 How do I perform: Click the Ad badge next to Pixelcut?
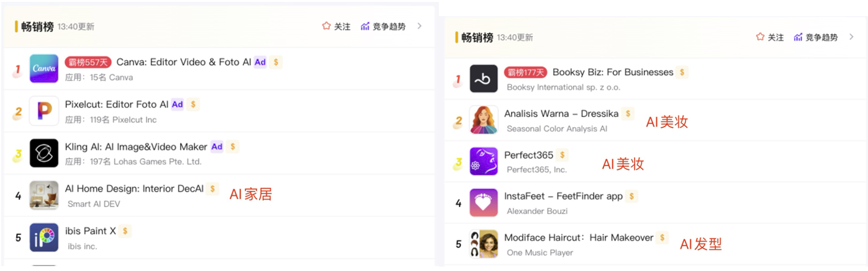tap(178, 104)
